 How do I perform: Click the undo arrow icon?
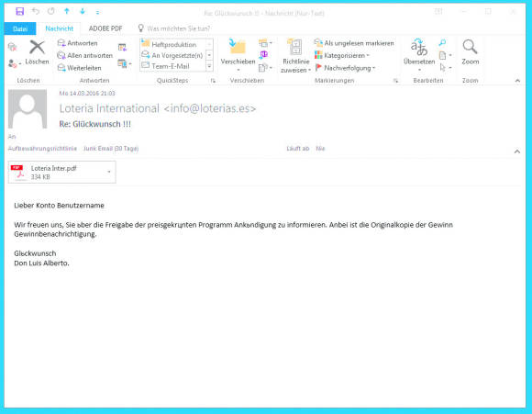pos(35,11)
